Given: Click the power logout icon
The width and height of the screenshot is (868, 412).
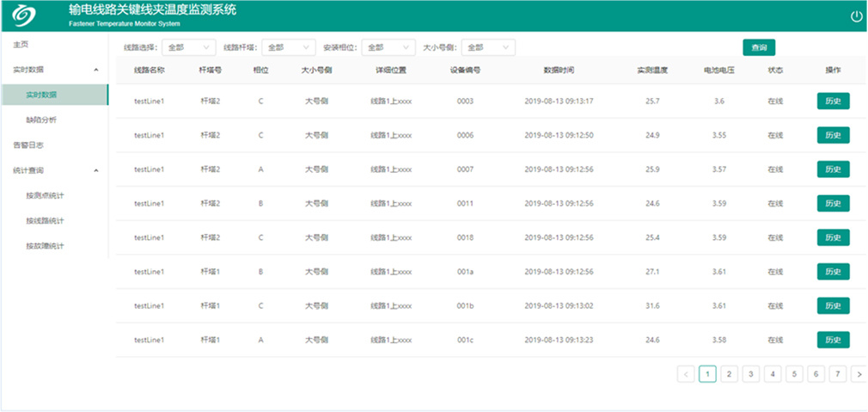Looking at the screenshot, I should (856, 16).
